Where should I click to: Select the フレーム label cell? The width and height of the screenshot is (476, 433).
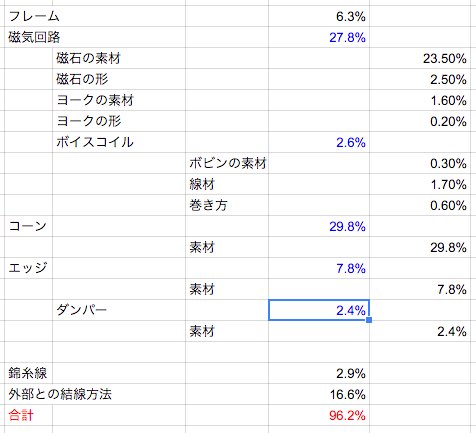28,16
